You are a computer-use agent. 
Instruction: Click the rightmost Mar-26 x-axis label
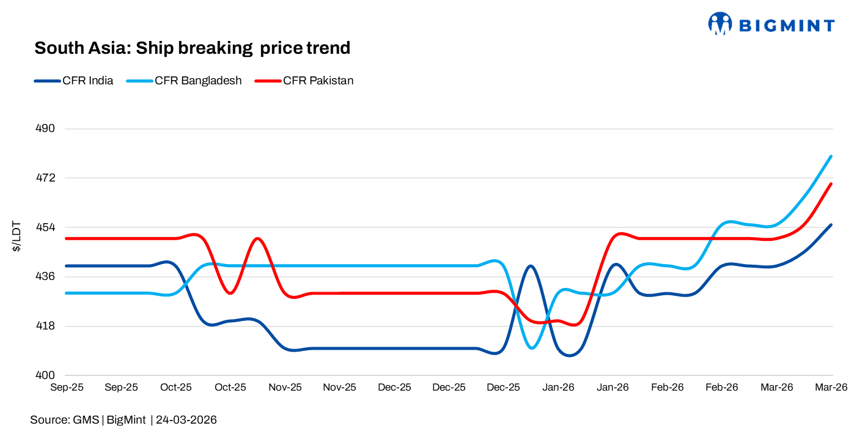click(x=831, y=388)
